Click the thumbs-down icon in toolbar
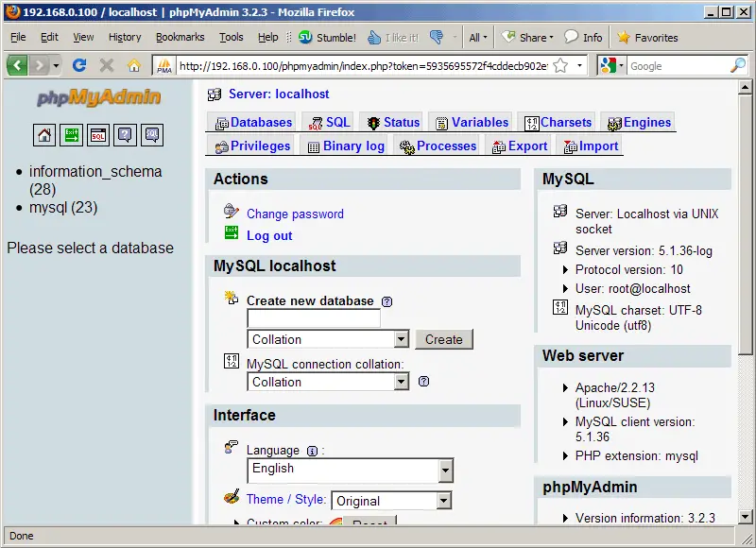 pyautogui.click(x=437, y=37)
